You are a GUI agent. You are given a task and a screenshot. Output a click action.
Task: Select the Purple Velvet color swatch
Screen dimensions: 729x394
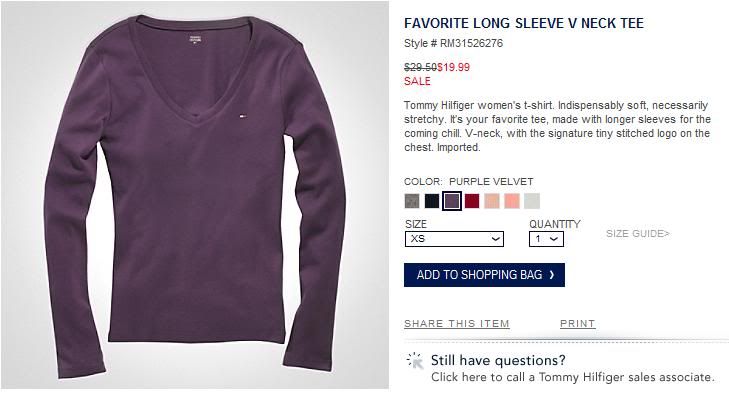452,201
